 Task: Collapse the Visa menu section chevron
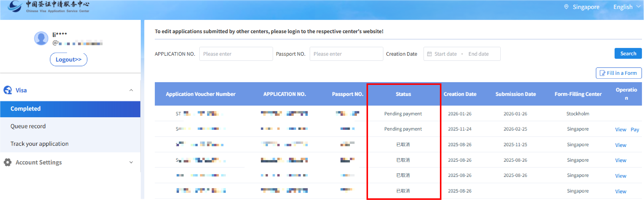point(131,90)
